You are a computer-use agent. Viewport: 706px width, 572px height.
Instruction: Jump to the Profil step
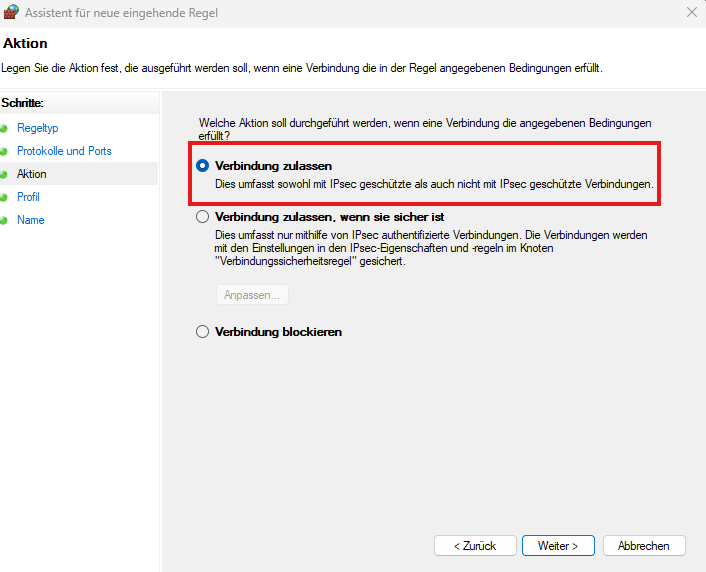point(28,197)
